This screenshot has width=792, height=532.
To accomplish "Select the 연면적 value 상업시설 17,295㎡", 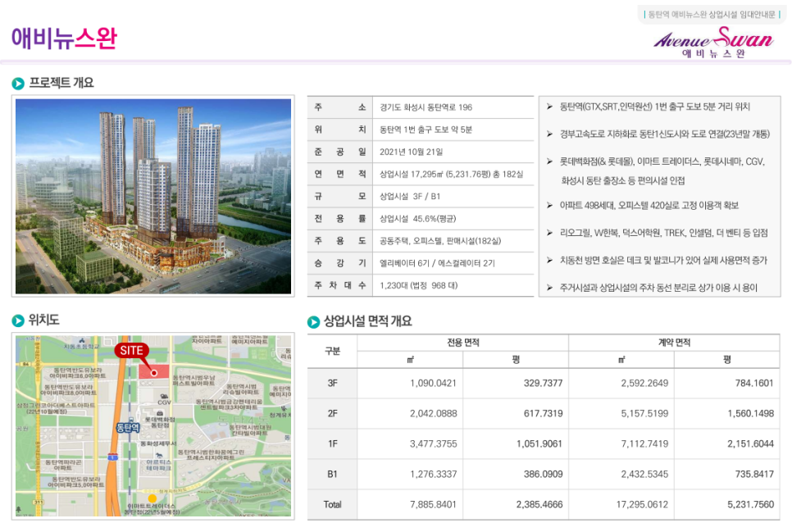I will click(x=452, y=175).
